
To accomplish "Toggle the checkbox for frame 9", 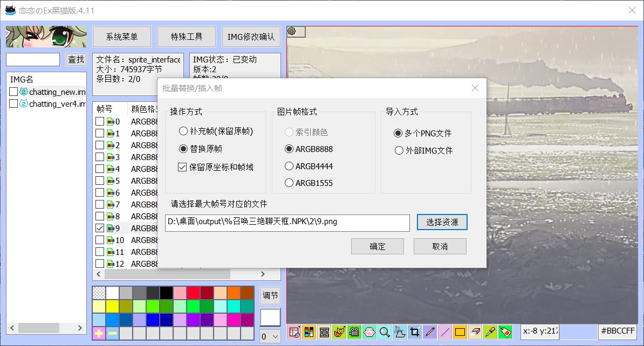I will 100,228.
